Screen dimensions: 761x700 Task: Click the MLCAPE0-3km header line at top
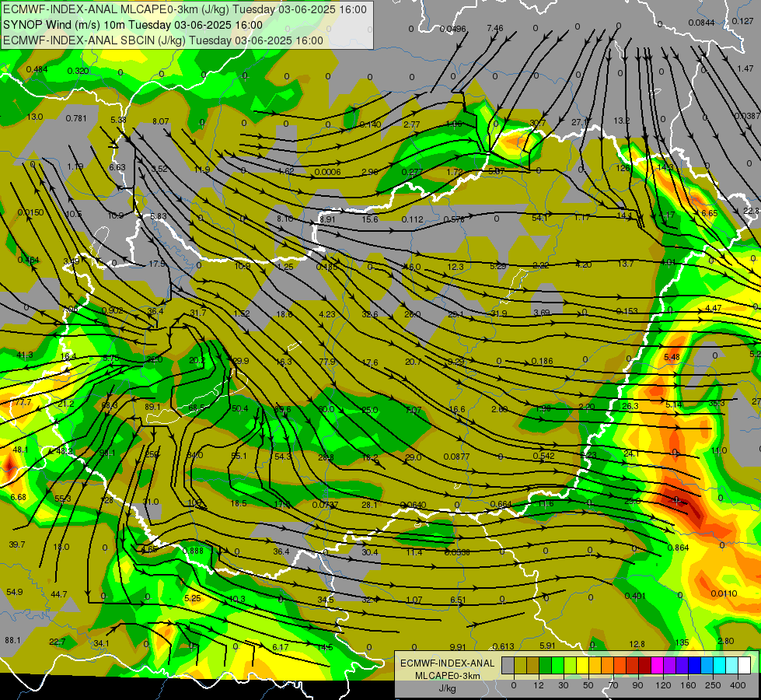pos(185,9)
